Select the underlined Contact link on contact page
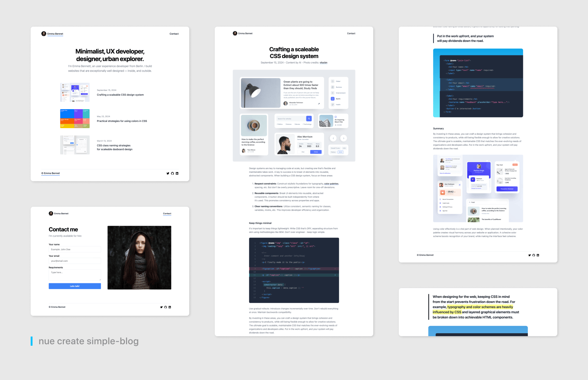 [167, 214]
